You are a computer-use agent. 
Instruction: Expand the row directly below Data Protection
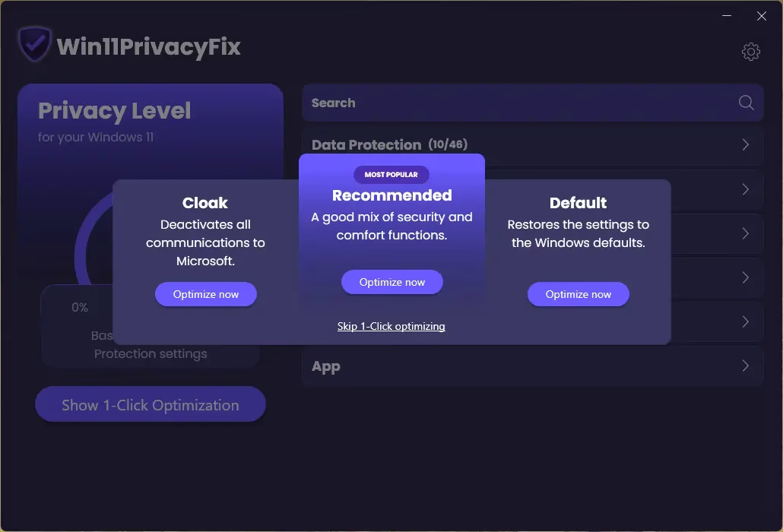[x=746, y=189]
